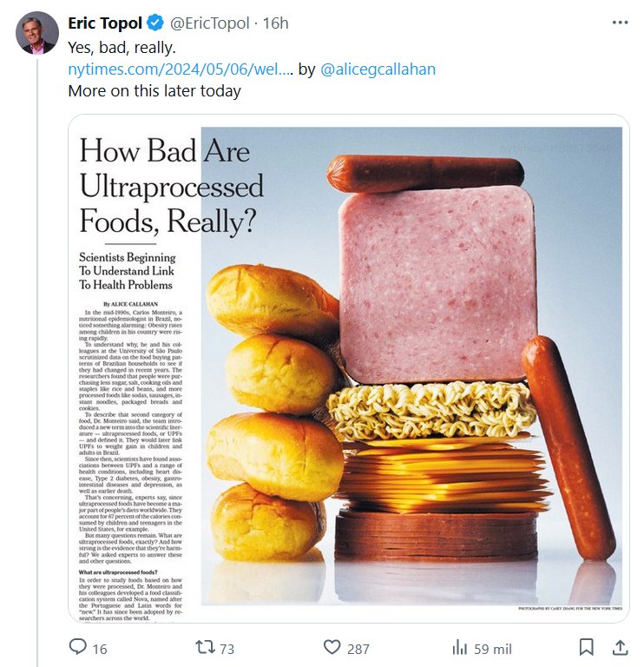Click the 16h post timestamp
The width and height of the screenshot is (644, 667).
275,23
